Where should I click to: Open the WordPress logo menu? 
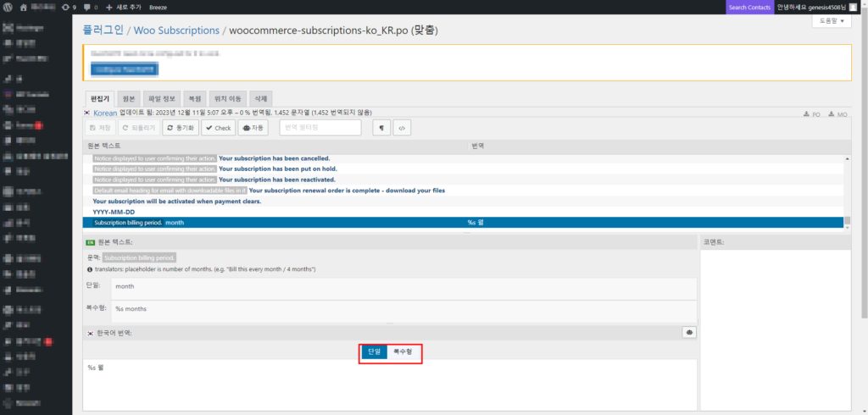[8, 7]
